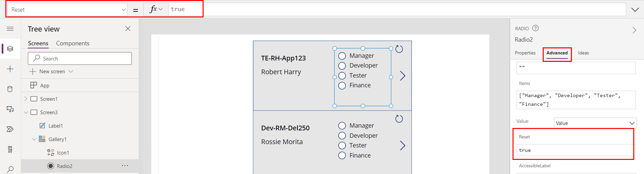
Task: Switch to Properties tab
Action: coord(525,53)
